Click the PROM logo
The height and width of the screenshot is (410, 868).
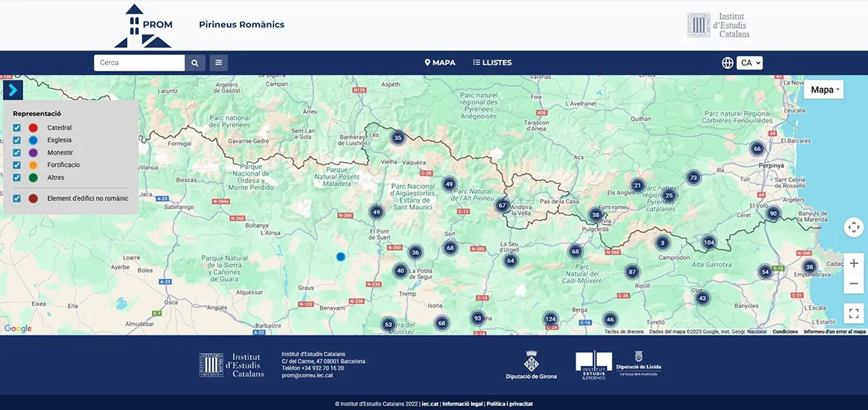point(143,26)
